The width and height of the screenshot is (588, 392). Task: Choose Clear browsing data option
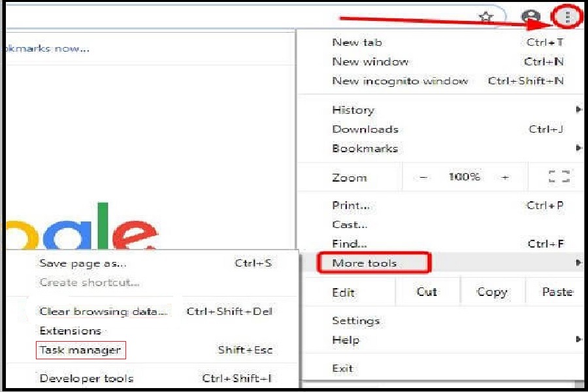[x=103, y=312]
